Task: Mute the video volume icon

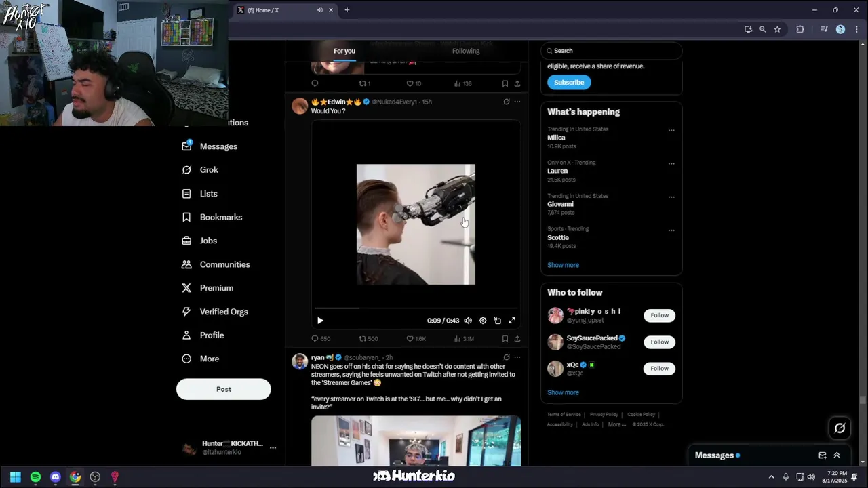Action: point(468,321)
